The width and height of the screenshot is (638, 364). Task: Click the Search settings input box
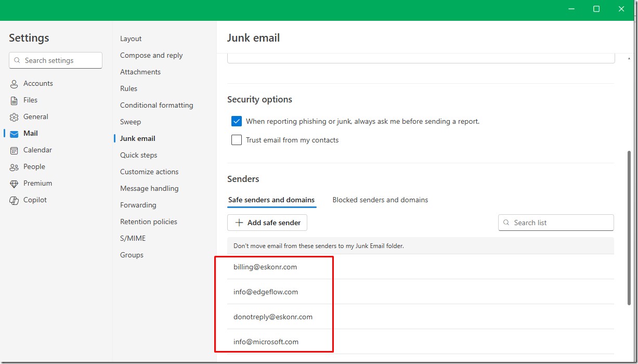click(x=55, y=60)
